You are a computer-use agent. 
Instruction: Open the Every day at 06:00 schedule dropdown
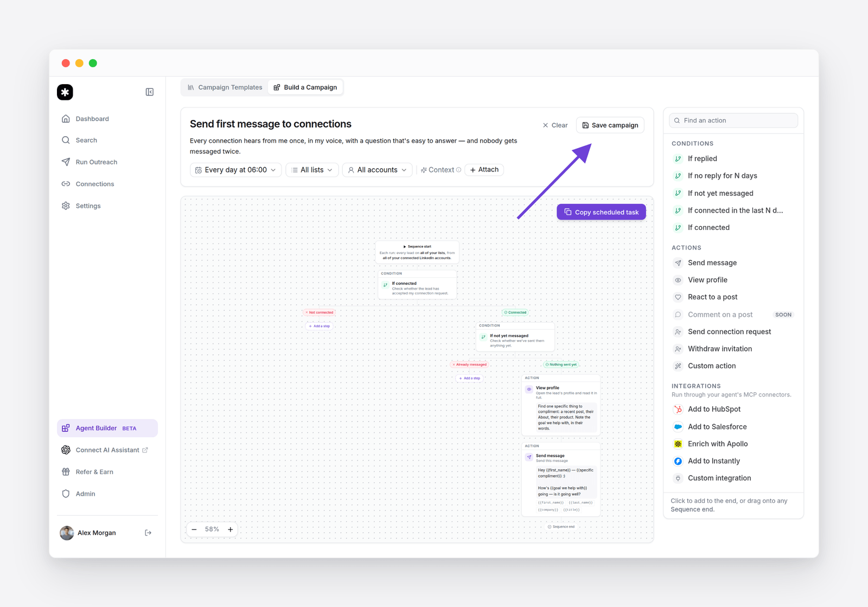[235, 170]
